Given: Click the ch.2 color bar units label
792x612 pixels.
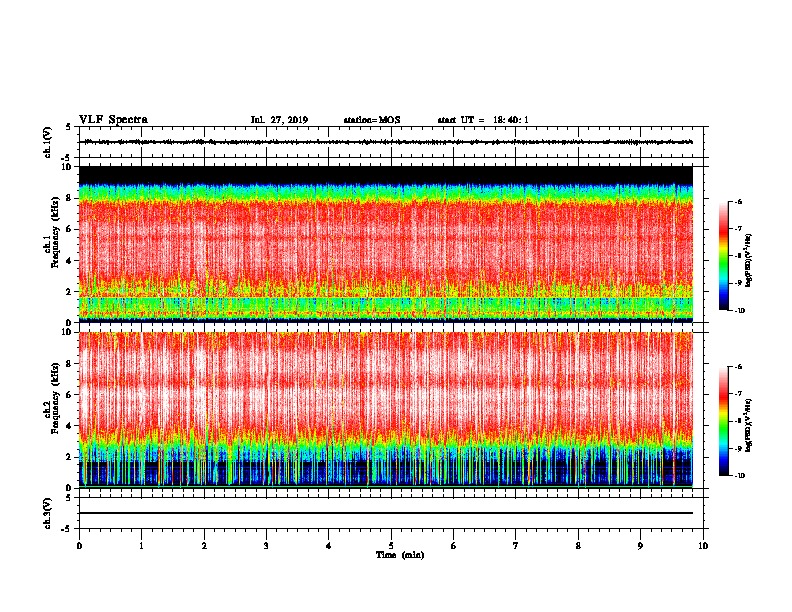Looking at the screenshot, I should 749,426.
